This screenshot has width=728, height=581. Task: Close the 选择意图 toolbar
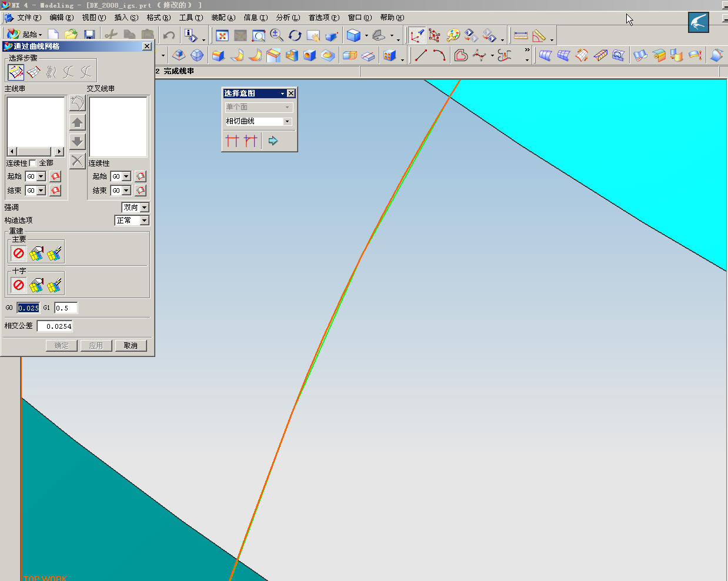point(291,94)
